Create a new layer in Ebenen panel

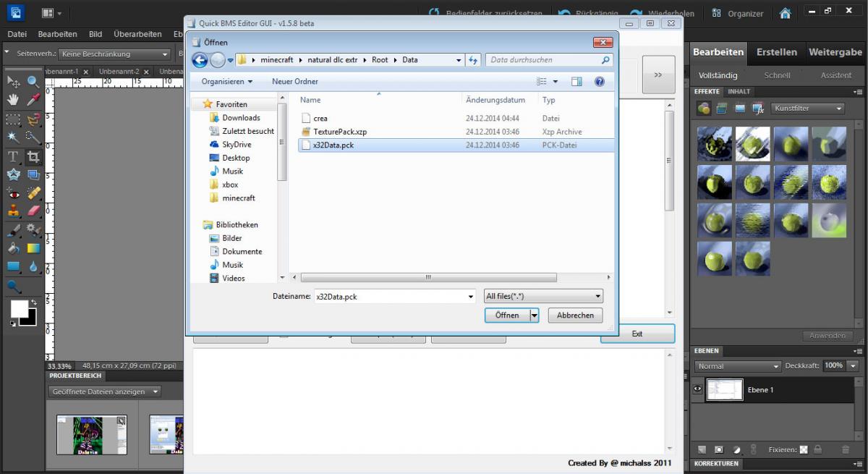click(701, 449)
